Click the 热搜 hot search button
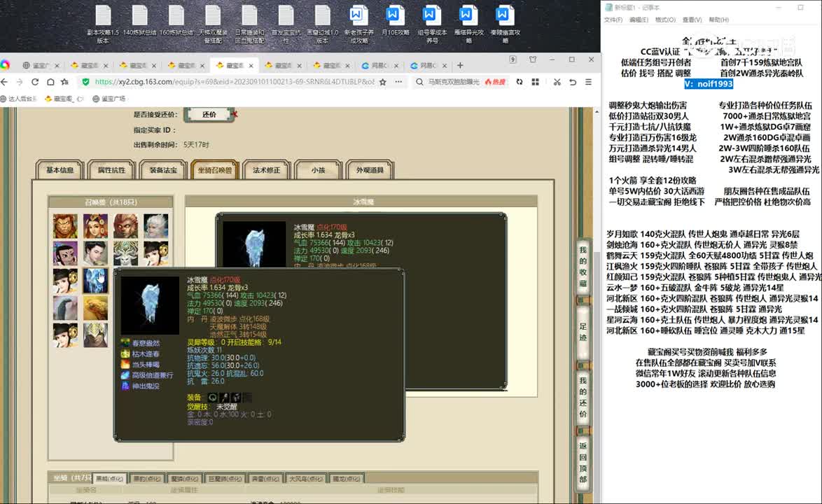The width and height of the screenshot is (822, 504). (x=496, y=82)
